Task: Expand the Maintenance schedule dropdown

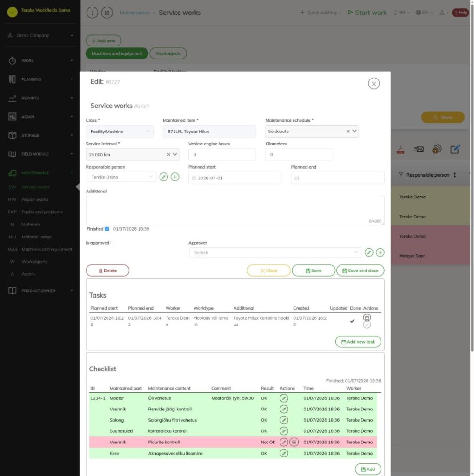Action: click(354, 131)
